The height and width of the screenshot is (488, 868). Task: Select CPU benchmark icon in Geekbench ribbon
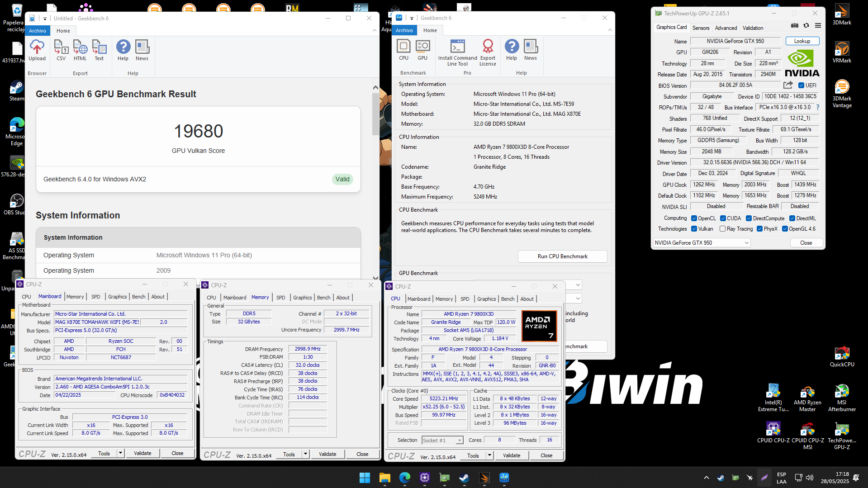pyautogui.click(x=403, y=50)
